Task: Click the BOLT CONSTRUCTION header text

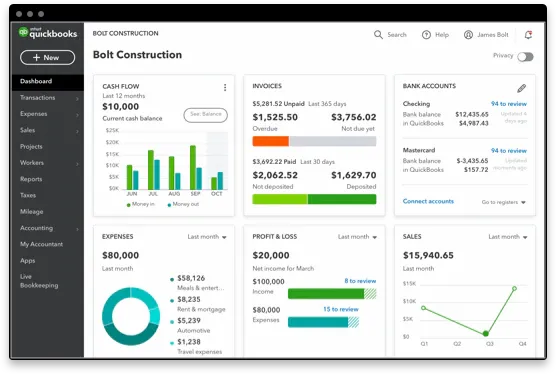Action: (x=126, y=33)
